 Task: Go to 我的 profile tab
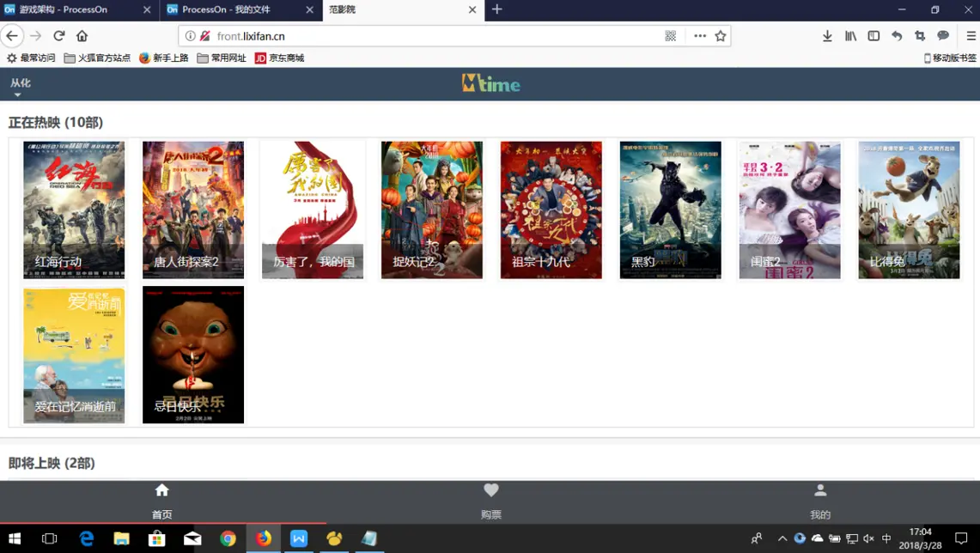pos(820,501)
